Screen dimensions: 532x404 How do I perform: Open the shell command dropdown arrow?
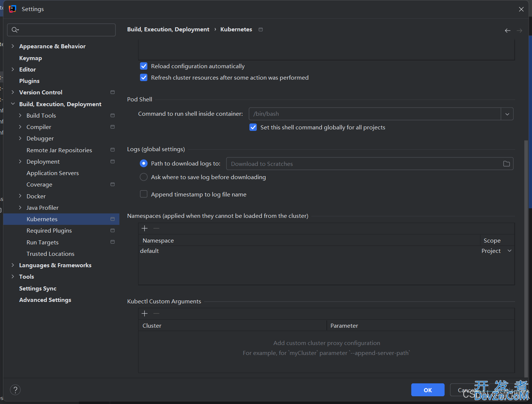pyautogui.click(x=507, y=114)
